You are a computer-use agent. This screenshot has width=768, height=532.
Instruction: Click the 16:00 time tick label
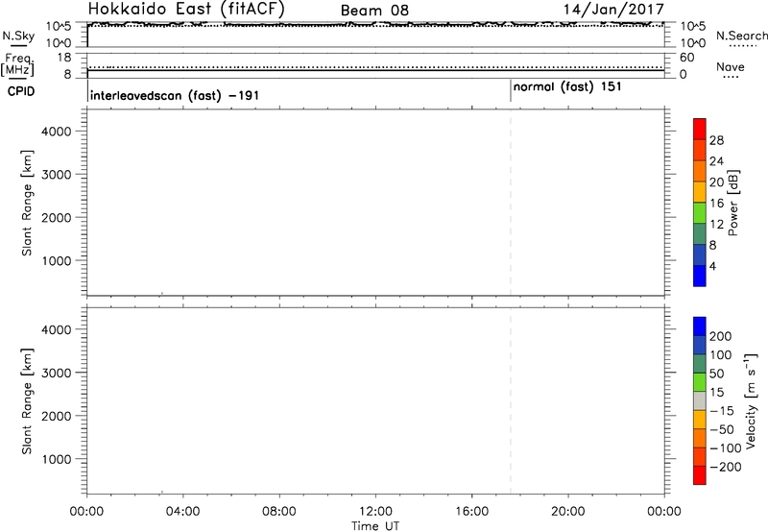click(471, 512)
